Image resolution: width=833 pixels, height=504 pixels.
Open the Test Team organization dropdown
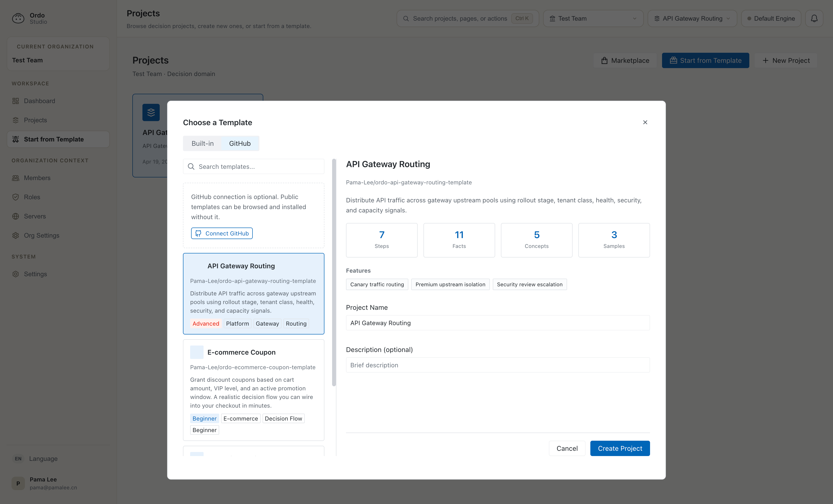tap(593, 19)
